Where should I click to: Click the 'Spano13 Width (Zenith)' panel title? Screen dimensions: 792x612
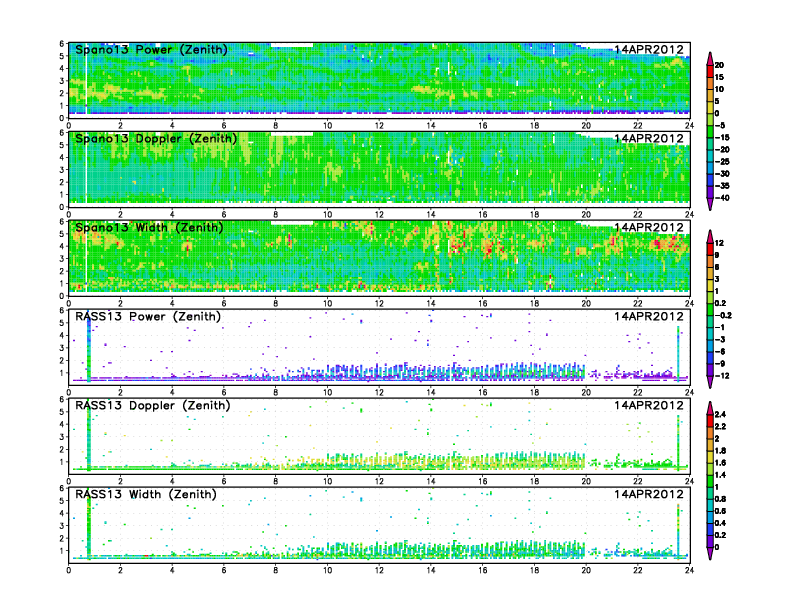(x=149, y=228)
